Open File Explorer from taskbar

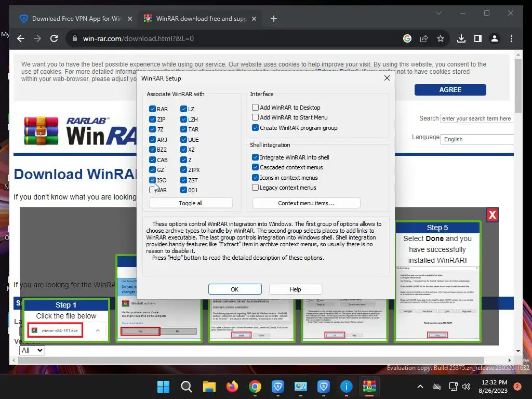point(209,387)
